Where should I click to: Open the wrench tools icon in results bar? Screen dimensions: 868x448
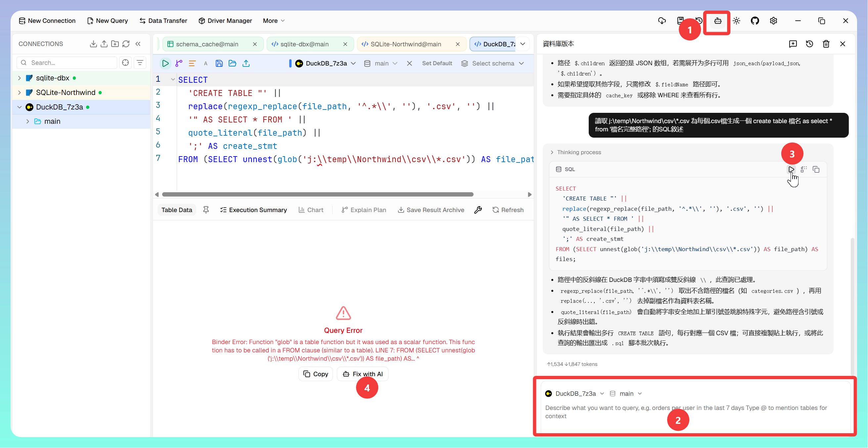478,210
